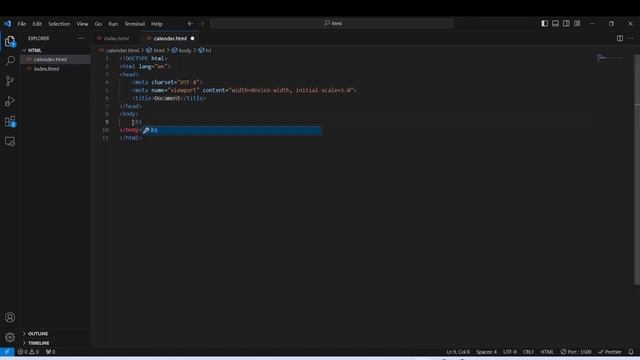Click the minimap code preview
640x360 pixels.
608,58
